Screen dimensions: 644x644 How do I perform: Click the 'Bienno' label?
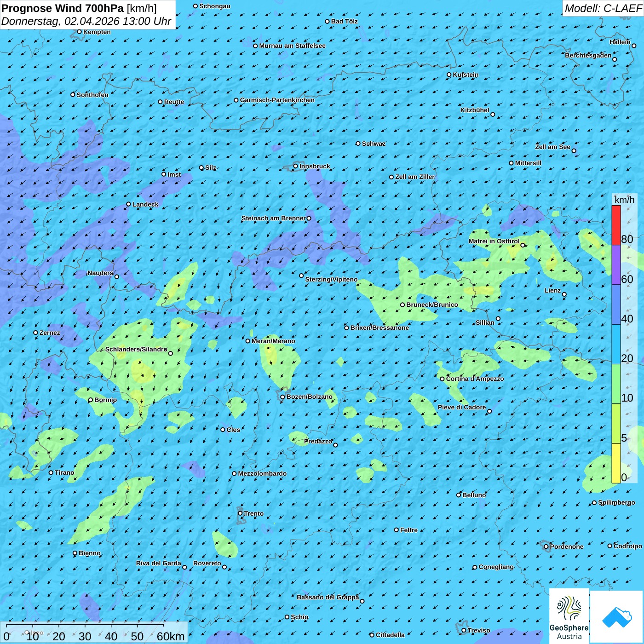[x=89, y=553]
